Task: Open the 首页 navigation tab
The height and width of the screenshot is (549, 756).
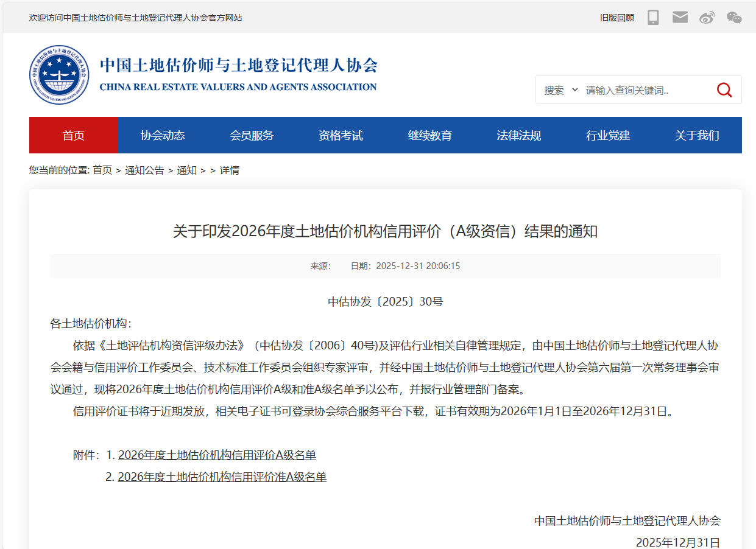Action: point(74,135)
